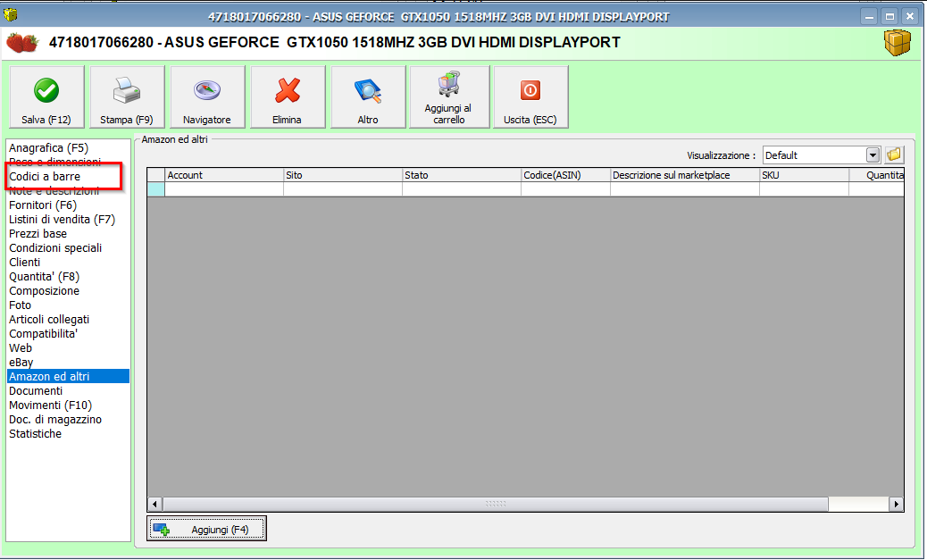
Task: Click the strawberry logo icon
Action: (21, 43)
